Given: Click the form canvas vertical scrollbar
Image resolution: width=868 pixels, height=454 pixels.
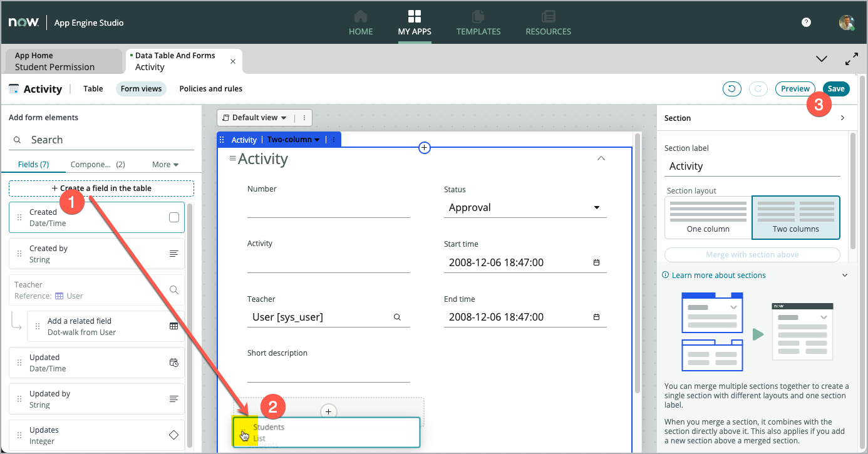Looking at the screenshot, I should point(638,263).
